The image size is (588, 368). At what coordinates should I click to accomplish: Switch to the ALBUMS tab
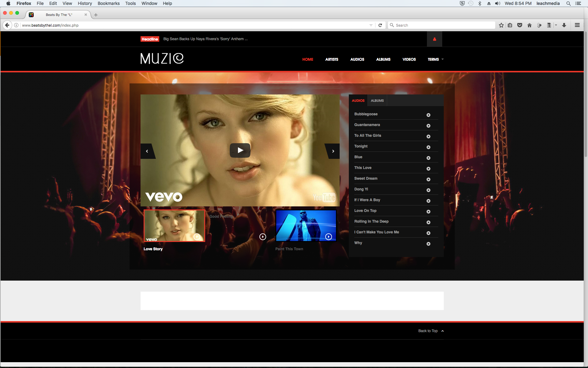point(377,101)
